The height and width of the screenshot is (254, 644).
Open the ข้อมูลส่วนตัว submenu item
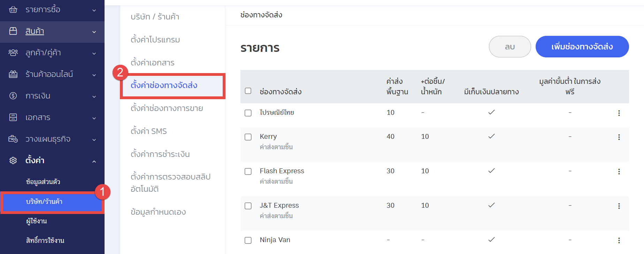click(43, 182)
